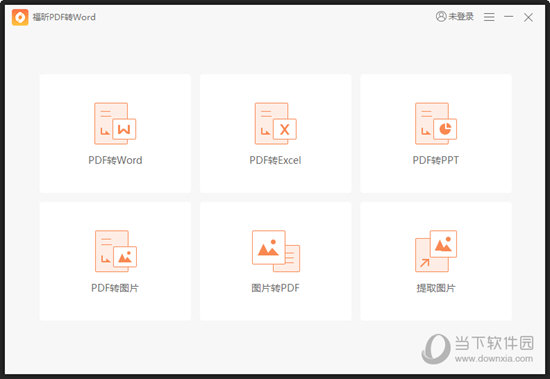Click the user account avatar icon

[x=441, y=16]
